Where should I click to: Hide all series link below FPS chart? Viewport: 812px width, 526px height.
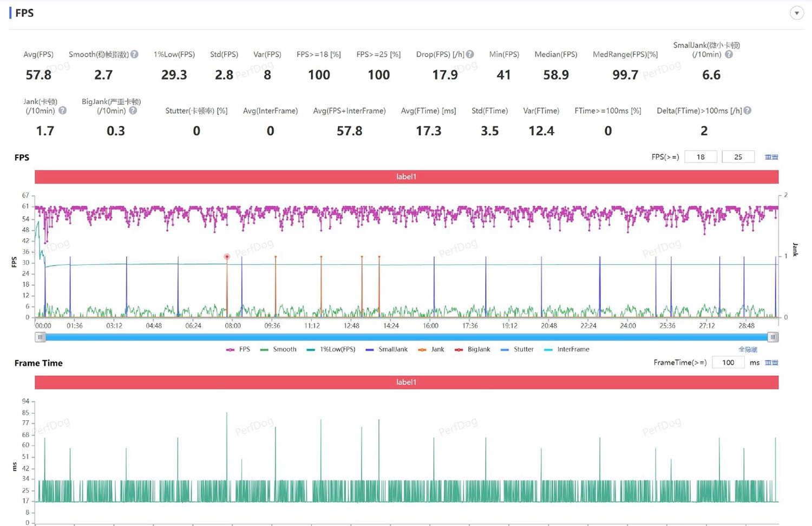[748, 349]
